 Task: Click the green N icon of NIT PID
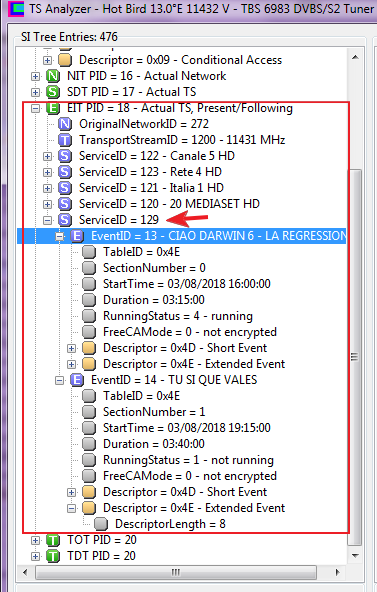tap(53, 76)
